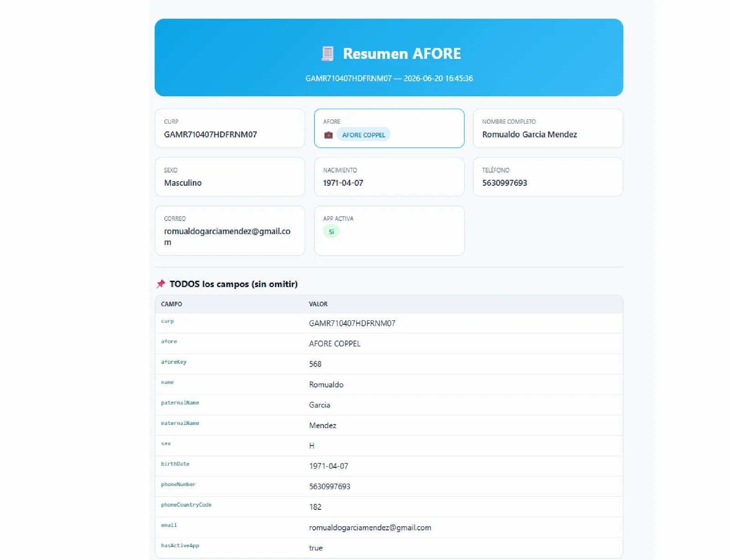Screen dimensions: 730x560
Task: Click the email in the Correo card
Action: [x=227, y=237]
